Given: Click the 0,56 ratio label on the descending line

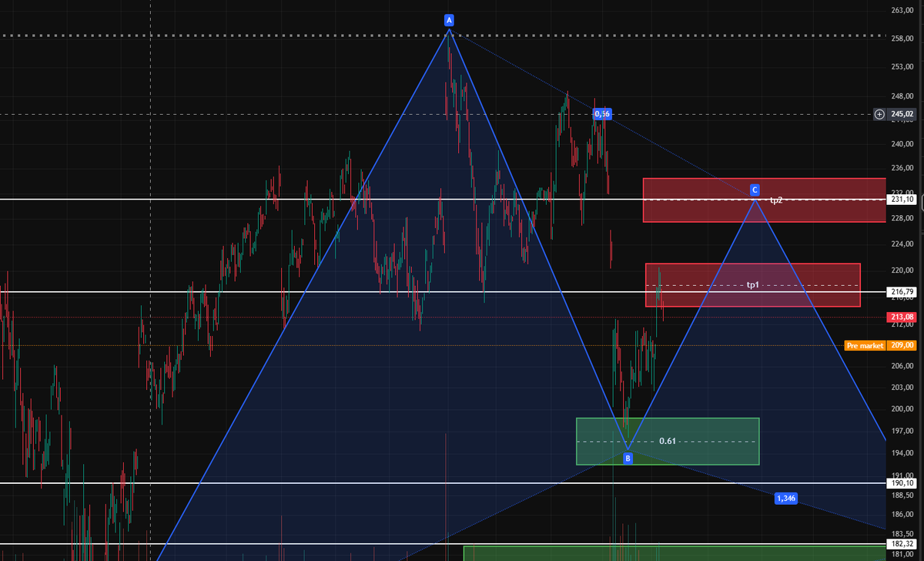Looking at the screenshot, I should pos(603,114).
